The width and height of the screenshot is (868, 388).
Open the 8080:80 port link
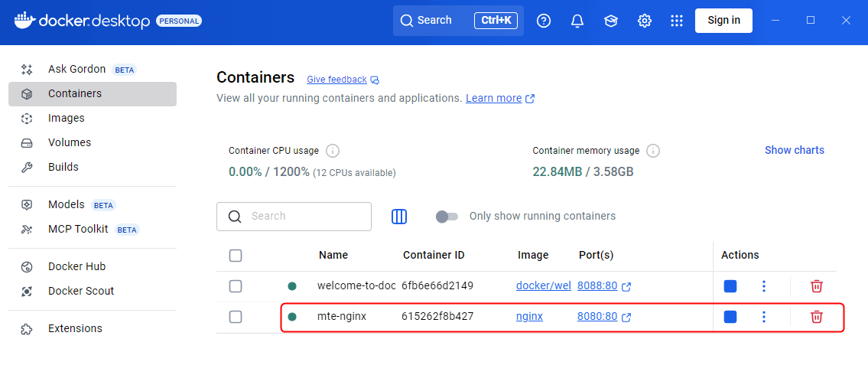597,317
